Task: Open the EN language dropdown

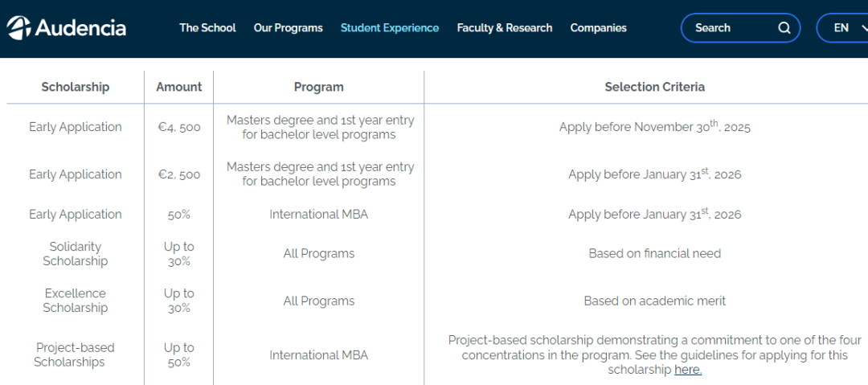Action: [844, 28]
